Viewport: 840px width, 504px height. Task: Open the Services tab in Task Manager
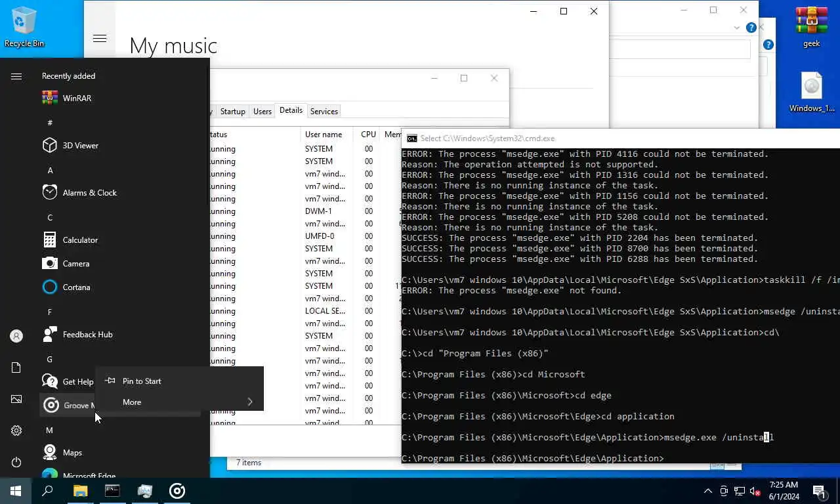324,111
